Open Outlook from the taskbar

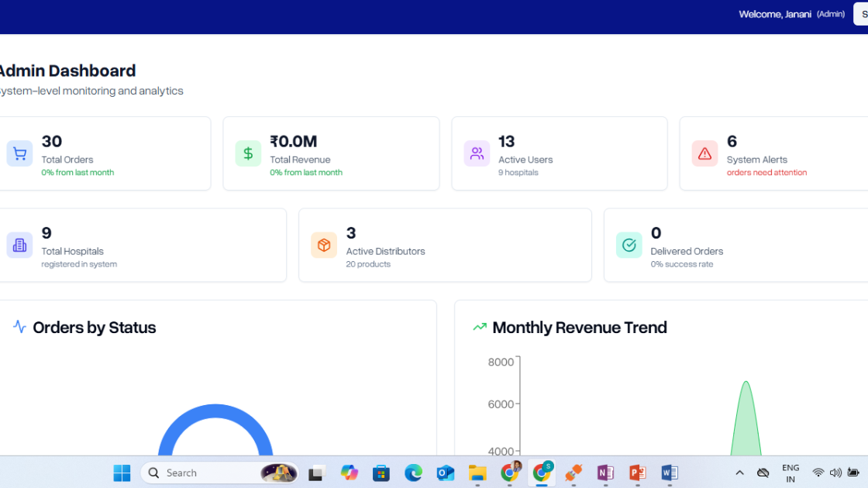445,473
